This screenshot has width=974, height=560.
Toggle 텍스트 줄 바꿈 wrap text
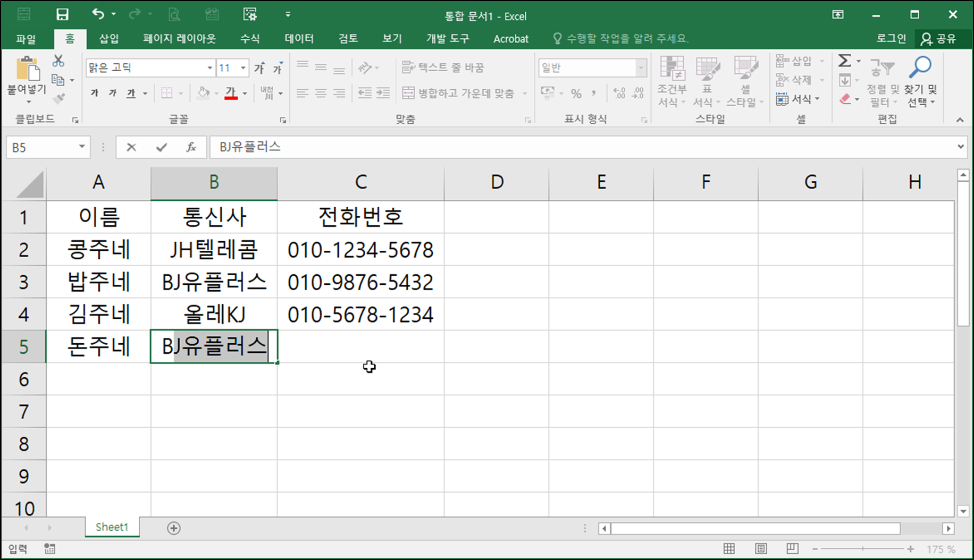point(443,67)
